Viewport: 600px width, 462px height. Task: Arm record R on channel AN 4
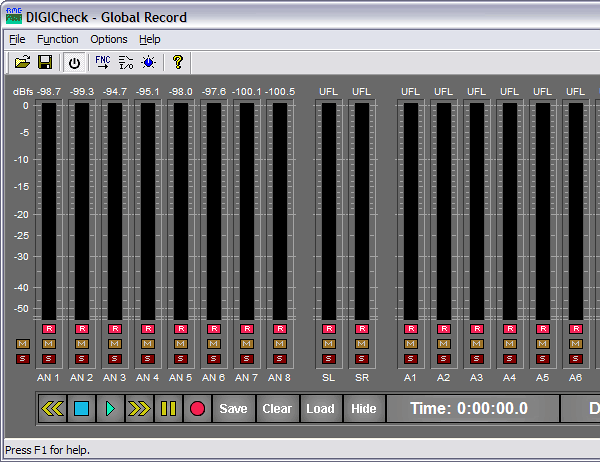[x=148, y=329]
